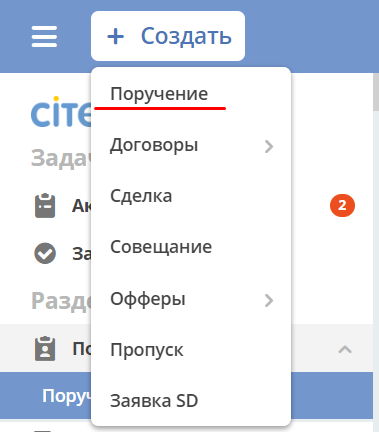Choose Пропуск from the menu
Image resolution: width=379 pixels, height=432 pixels.
(x=191, y=350)
